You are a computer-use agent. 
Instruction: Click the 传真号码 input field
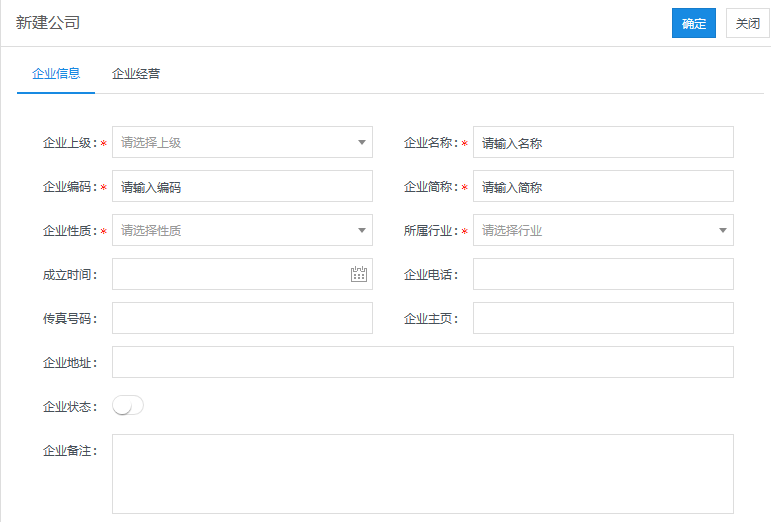(x=242, y=318)
